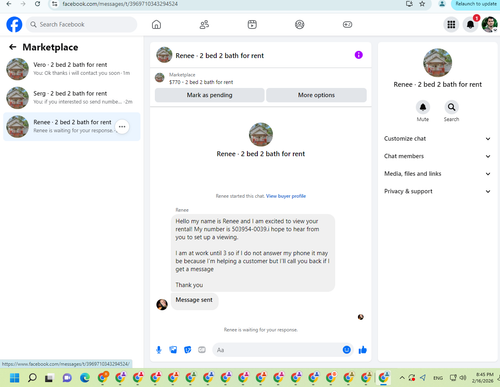Open Vero 2 bed 2 bath conversation
Image resolution: width=500 pixels, height=387 pixels.
click(72, 69)
